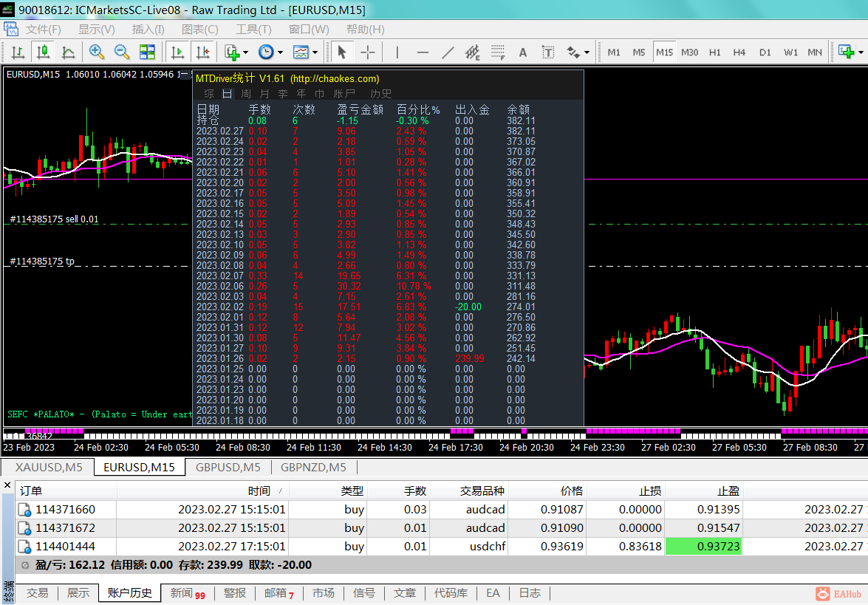Open the 文件(F) menu

click(43, 30)
